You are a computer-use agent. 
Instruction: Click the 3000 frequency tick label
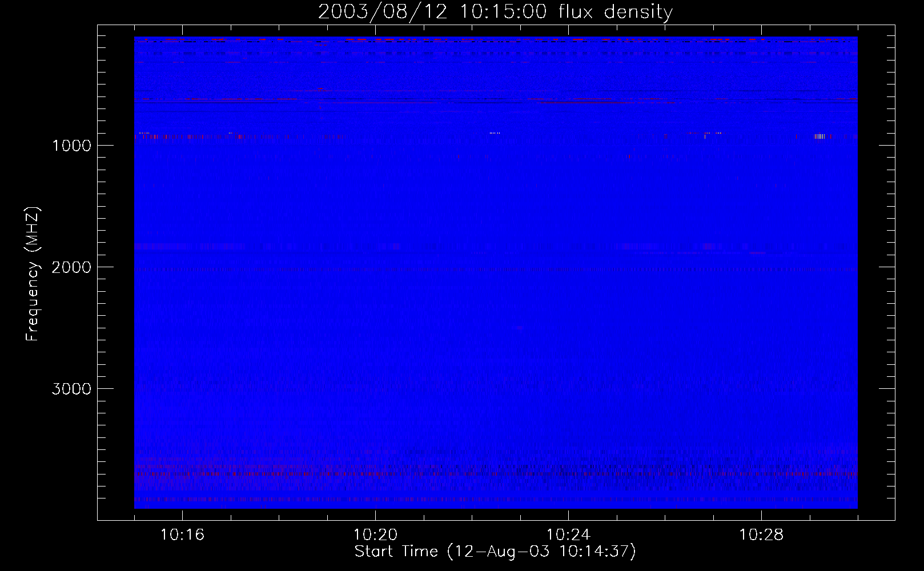[x=71, y=389]
